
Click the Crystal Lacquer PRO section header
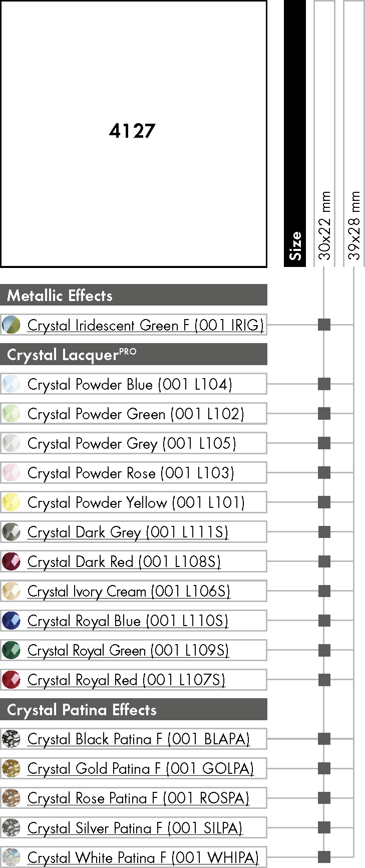tap(134, 354)
